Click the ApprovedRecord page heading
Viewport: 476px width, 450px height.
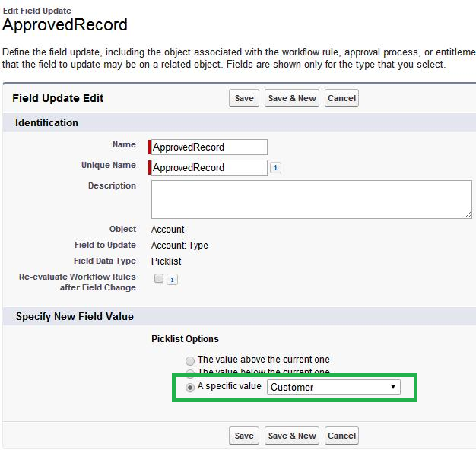pos(65,25)
